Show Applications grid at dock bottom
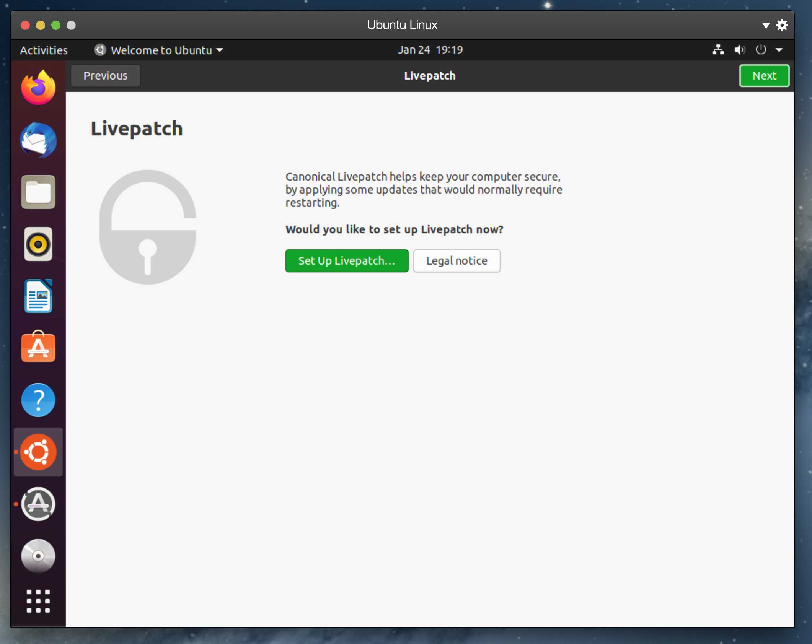The width and height of the screenshot is (812, 644). point(38,601)
